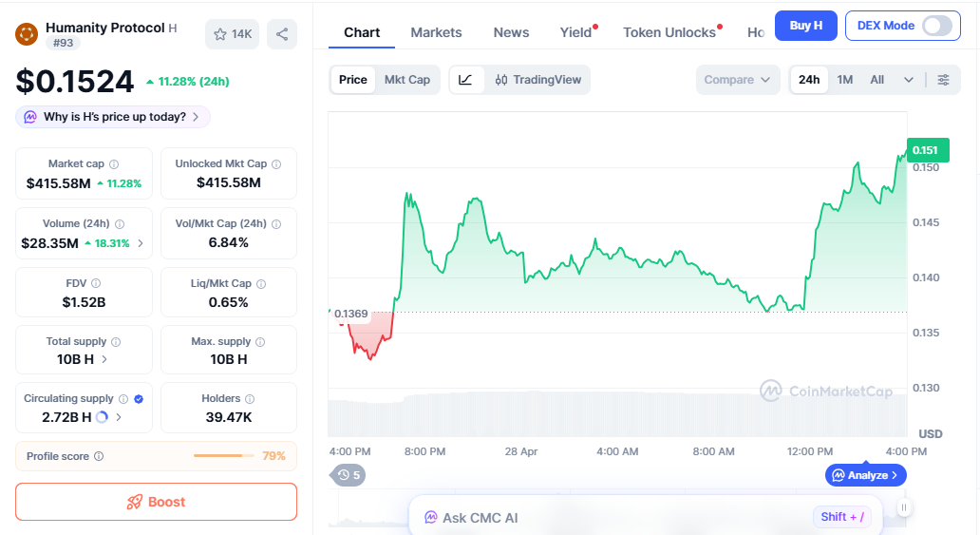
Task: Show Market cap info tooltip icon
Action: [114, 164]
